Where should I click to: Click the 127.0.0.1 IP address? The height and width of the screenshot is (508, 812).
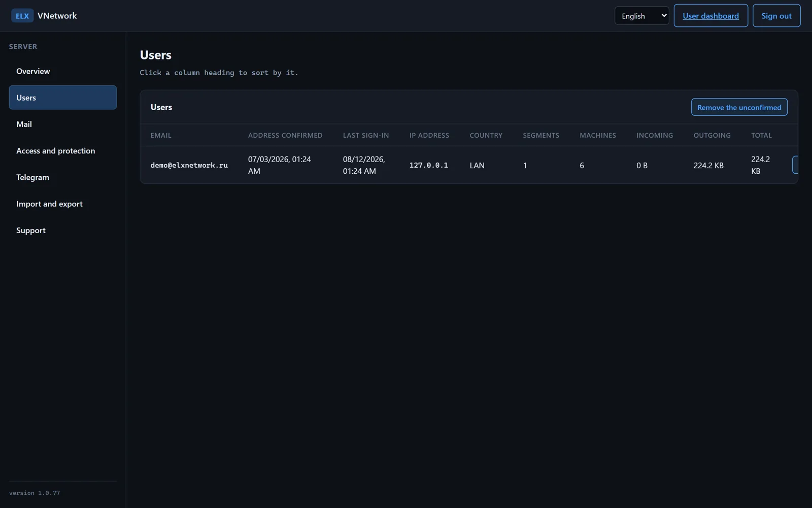tap(428, 165)
